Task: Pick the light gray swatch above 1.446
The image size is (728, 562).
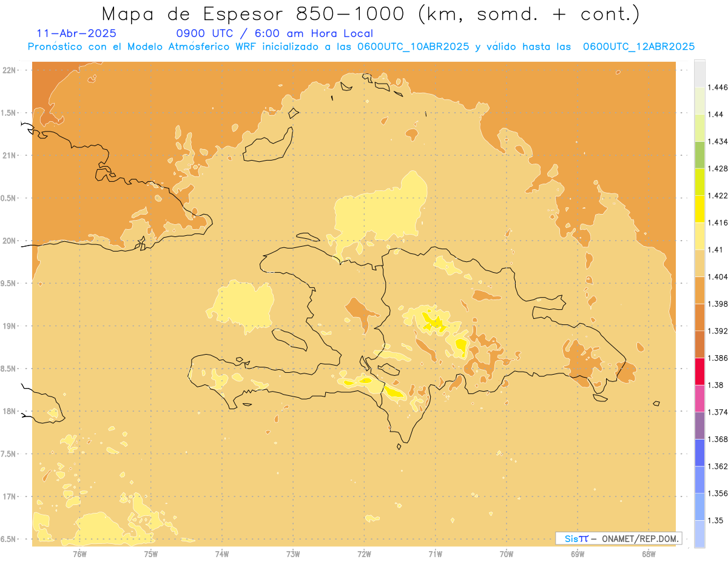Action: coord(699,73)
